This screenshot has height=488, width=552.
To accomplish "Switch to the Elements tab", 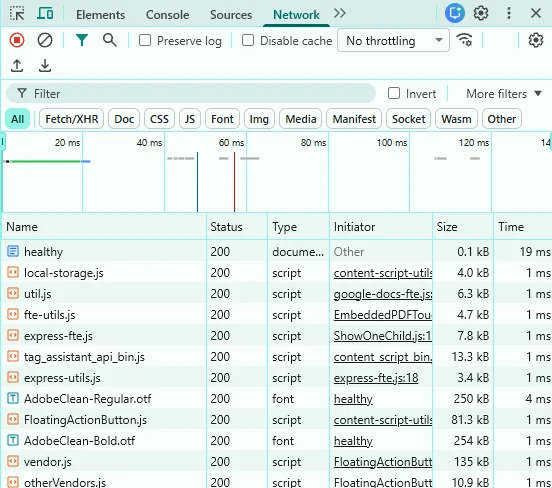I will click(100, 15).
